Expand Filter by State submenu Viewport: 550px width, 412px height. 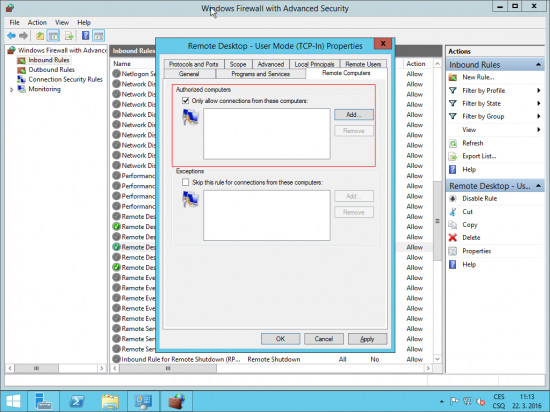[539, 103]
